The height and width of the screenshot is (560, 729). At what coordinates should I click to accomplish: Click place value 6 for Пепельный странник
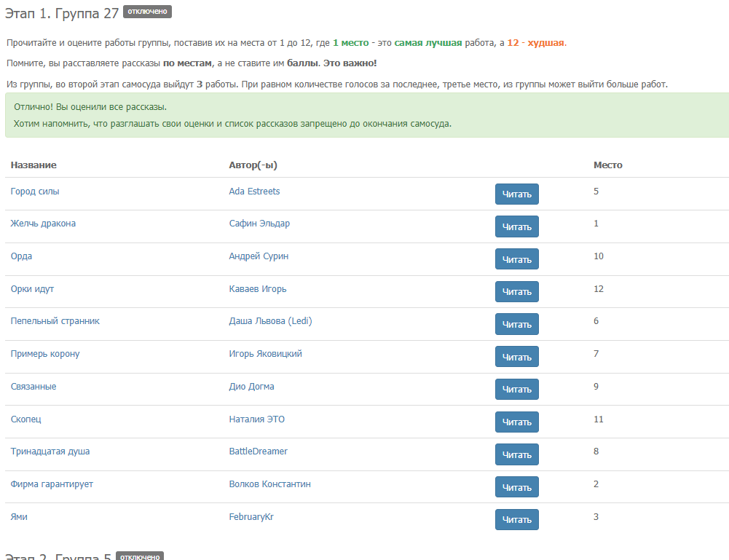(596, 321)
